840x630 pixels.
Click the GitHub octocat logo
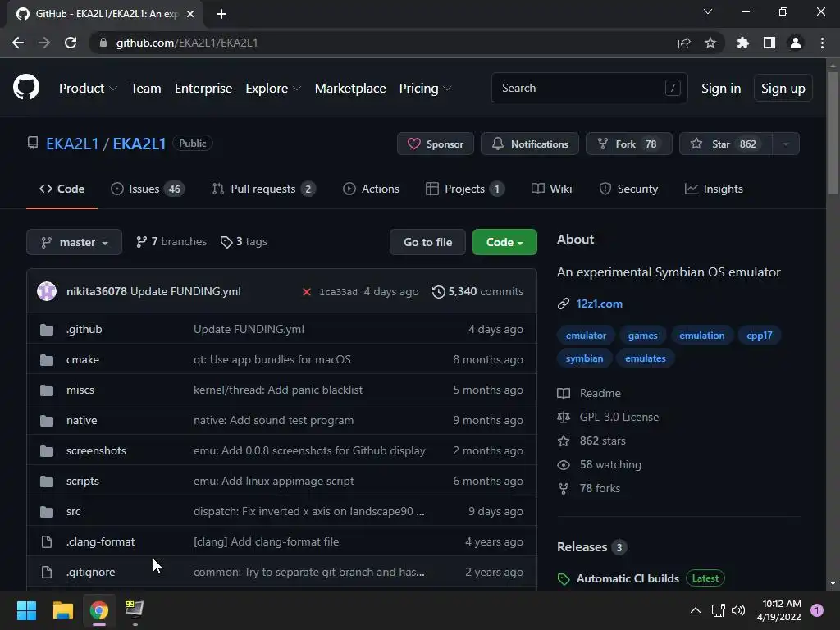coord(26,88)
